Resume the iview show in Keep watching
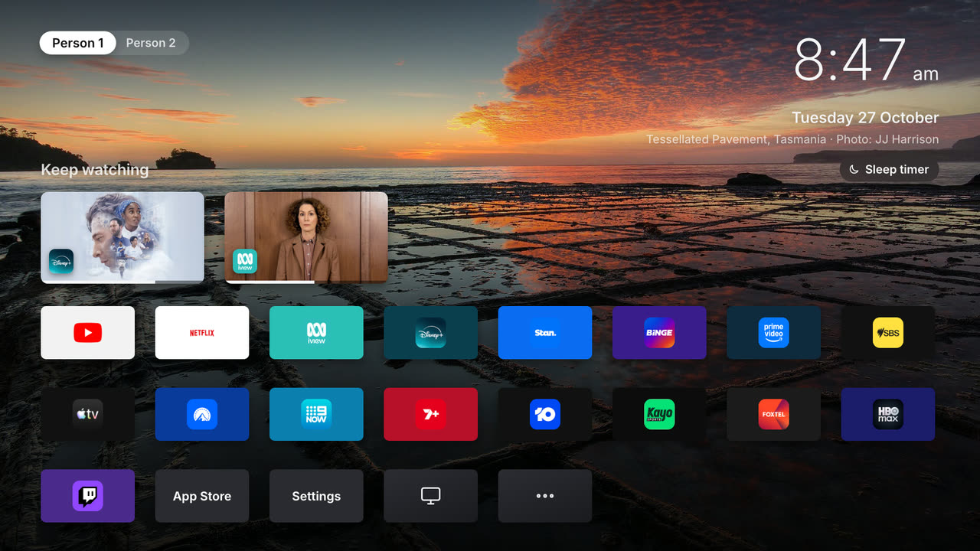 coord(306,237)
